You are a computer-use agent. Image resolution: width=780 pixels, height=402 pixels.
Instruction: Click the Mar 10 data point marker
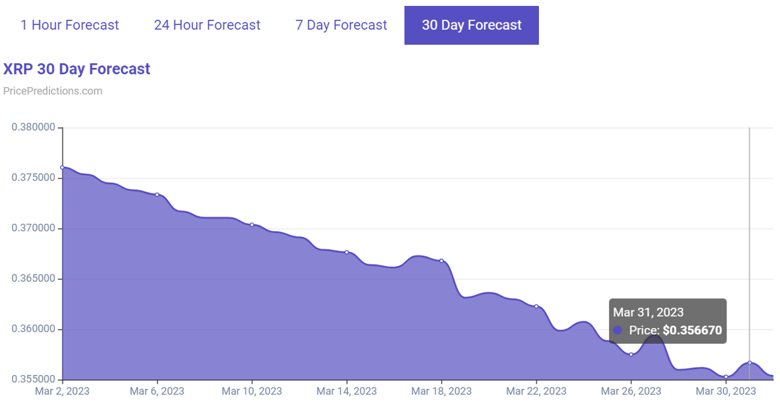pos(252,225)
